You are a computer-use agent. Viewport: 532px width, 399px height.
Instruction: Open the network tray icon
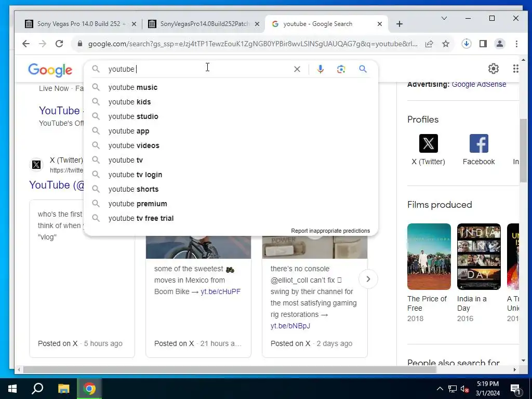coord(453,389)
